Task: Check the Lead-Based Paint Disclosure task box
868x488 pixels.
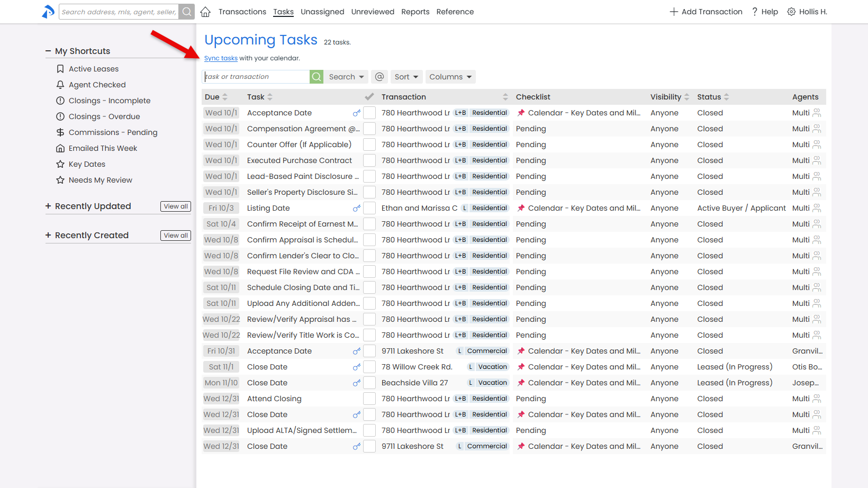Action: 369,176
